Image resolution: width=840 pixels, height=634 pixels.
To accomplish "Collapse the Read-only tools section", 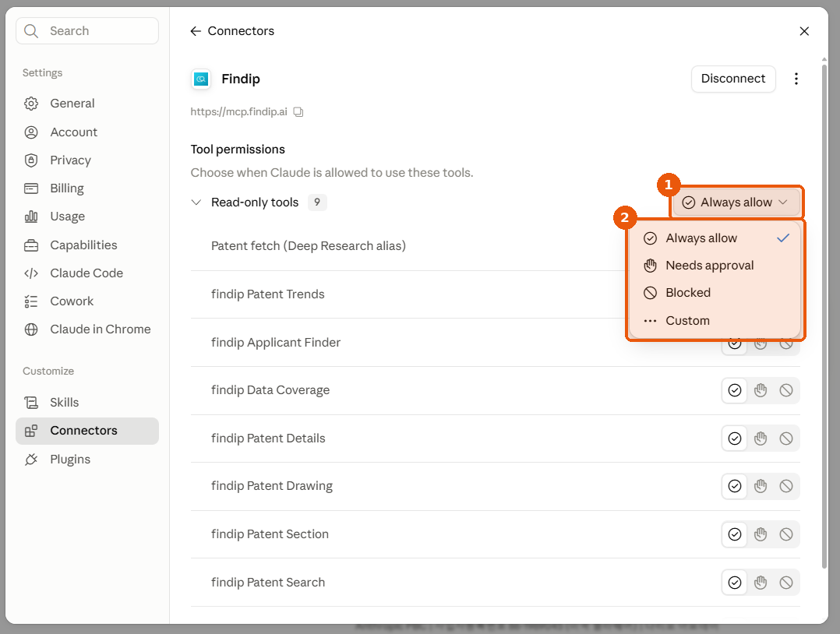I will [196, 203].
